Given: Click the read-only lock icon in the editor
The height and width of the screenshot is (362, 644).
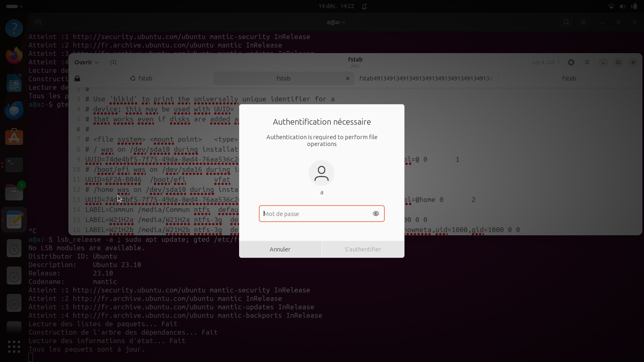Looking at the screenshot, I should tap(77, 78).
